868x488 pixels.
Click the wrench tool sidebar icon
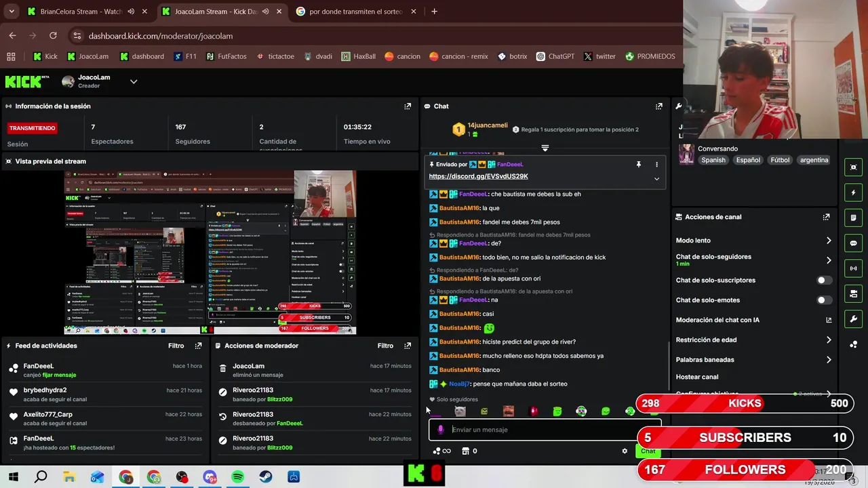pyautogui.click(x=853, y=319)
